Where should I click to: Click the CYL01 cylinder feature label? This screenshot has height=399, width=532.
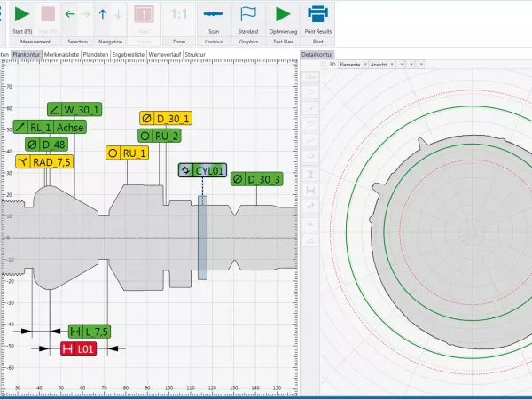(x=203, y=169)
